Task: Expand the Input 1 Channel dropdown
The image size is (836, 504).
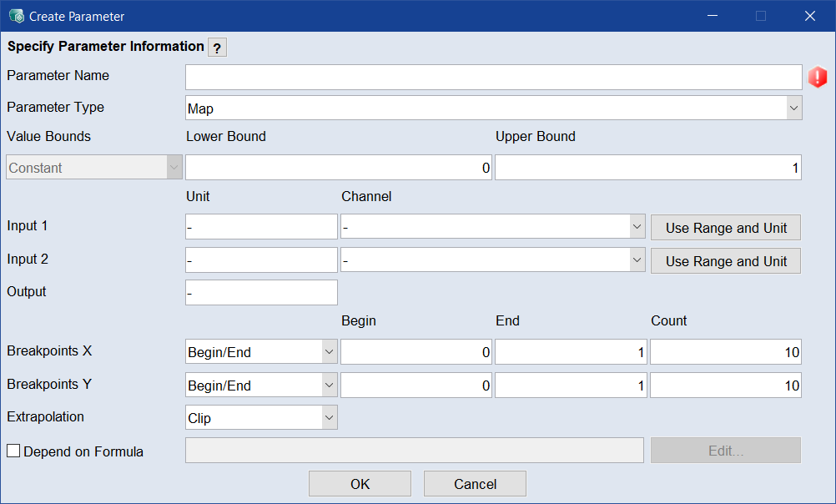Action: 492,227
